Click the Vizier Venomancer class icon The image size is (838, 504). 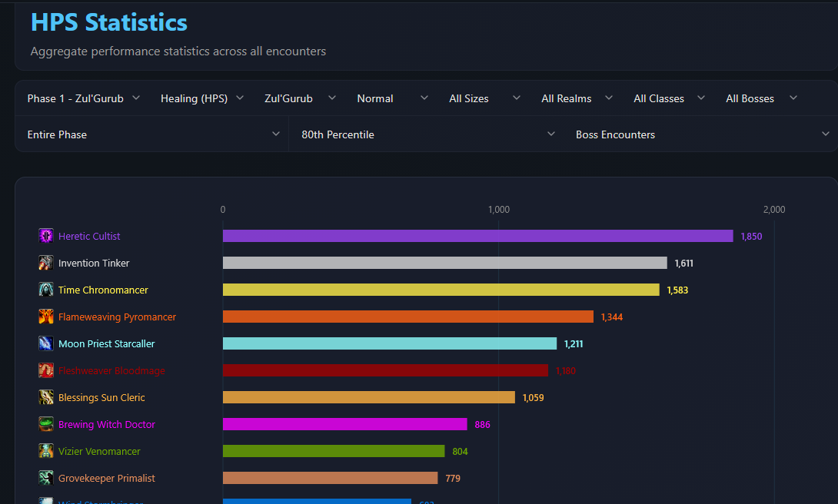click(46, 451)
